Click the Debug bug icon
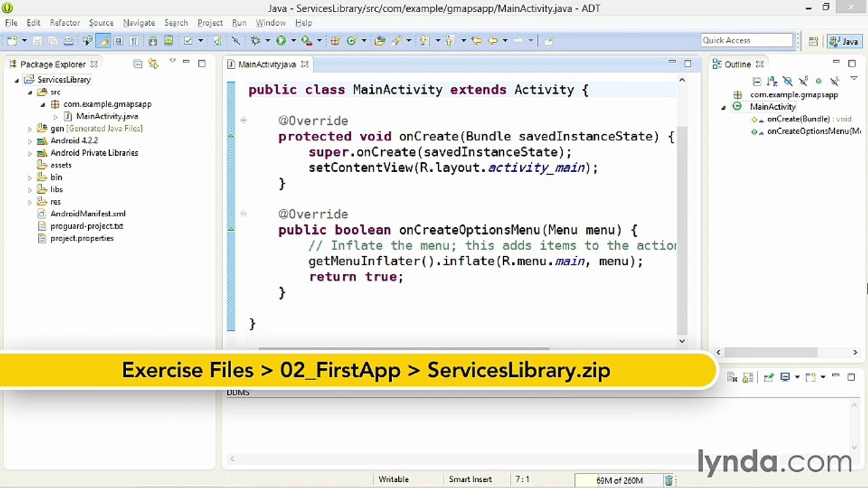Screen dimensions: 868x488 click(x=256, y=41)
